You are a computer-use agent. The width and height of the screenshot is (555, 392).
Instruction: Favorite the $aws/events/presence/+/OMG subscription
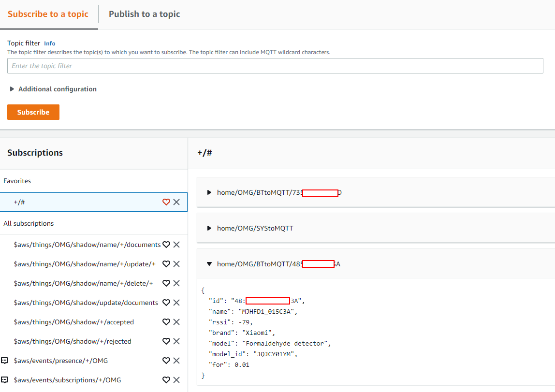(166, 361)
